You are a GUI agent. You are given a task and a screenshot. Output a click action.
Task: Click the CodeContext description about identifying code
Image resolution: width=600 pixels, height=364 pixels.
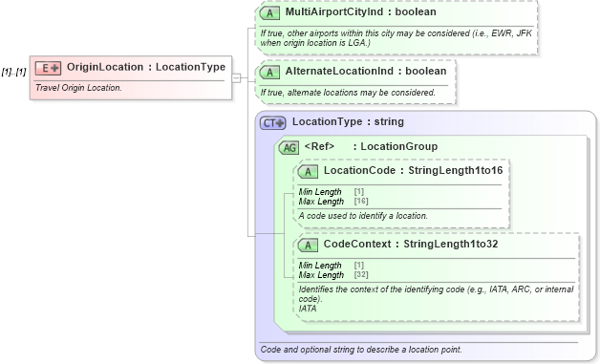(437, 294)
